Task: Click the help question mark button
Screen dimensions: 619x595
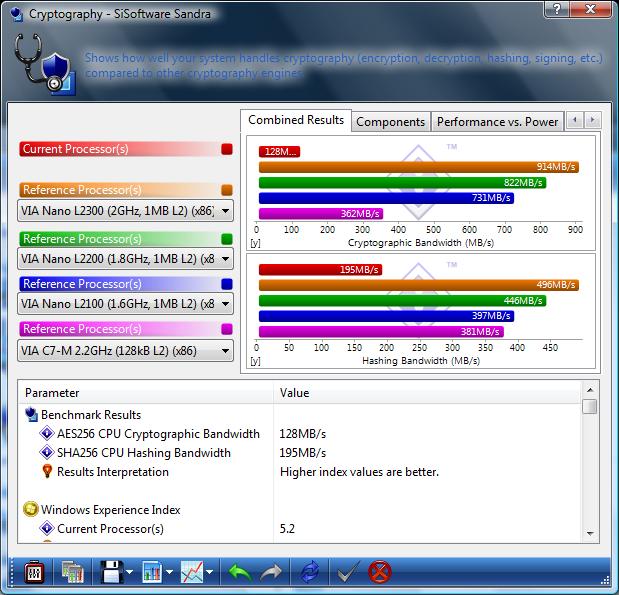Action: pyautogui.click(x=556, y=8)
